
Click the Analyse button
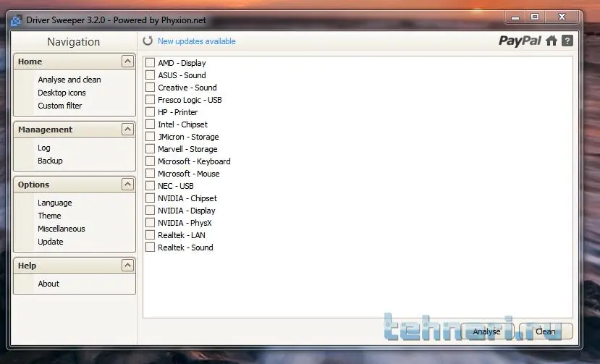click(x=486, y=331)
